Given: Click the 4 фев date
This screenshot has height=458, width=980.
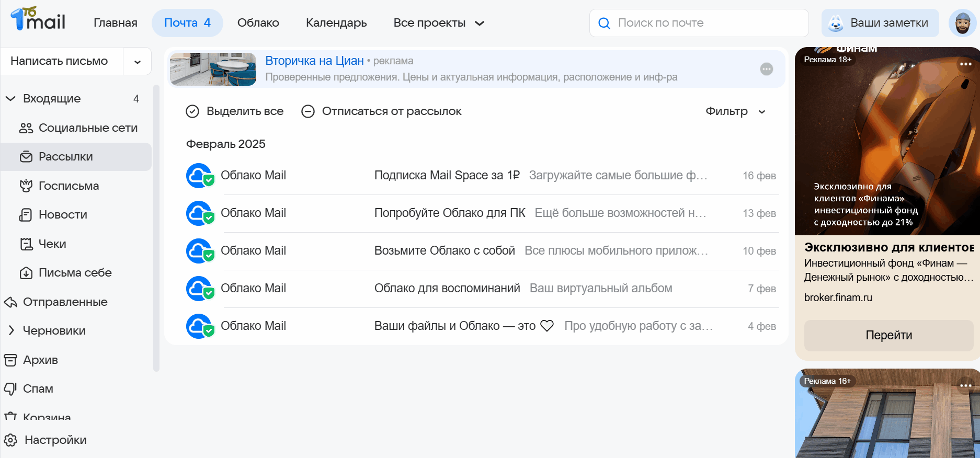Looking at the screenshot, I should point(762,326).
